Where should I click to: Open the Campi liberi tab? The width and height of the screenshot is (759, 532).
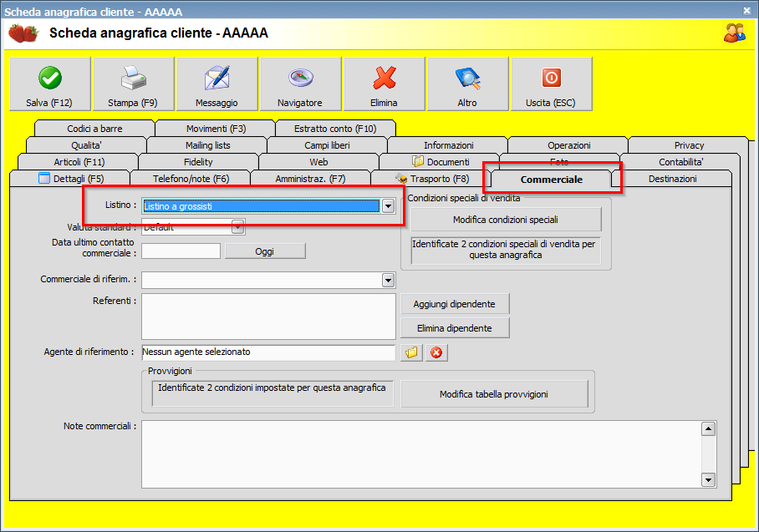click(327, 145)
